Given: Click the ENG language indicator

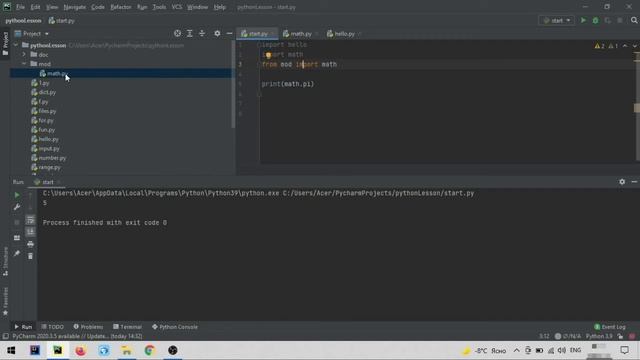Looking at the screenshot, I should point(575,350).
